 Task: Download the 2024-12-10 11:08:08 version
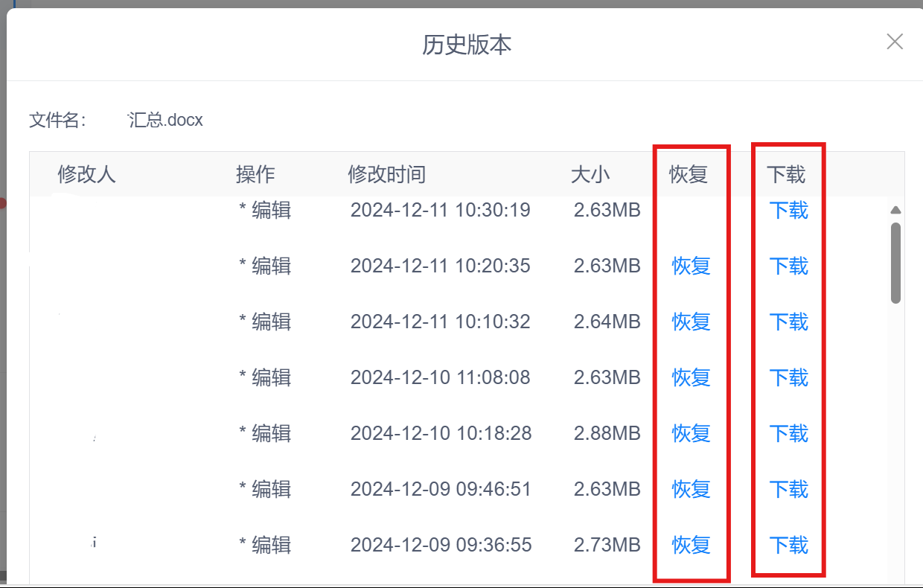788,377
